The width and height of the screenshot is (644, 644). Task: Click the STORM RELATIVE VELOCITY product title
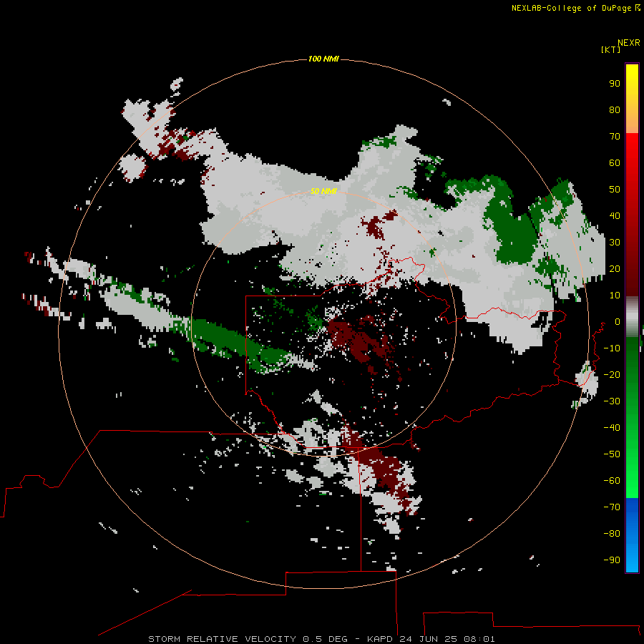[222, 639]
